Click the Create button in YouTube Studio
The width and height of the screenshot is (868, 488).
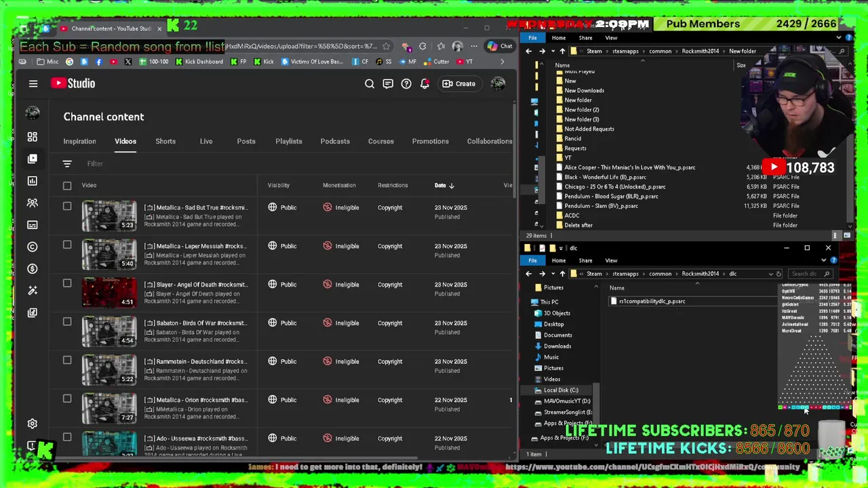459,83
